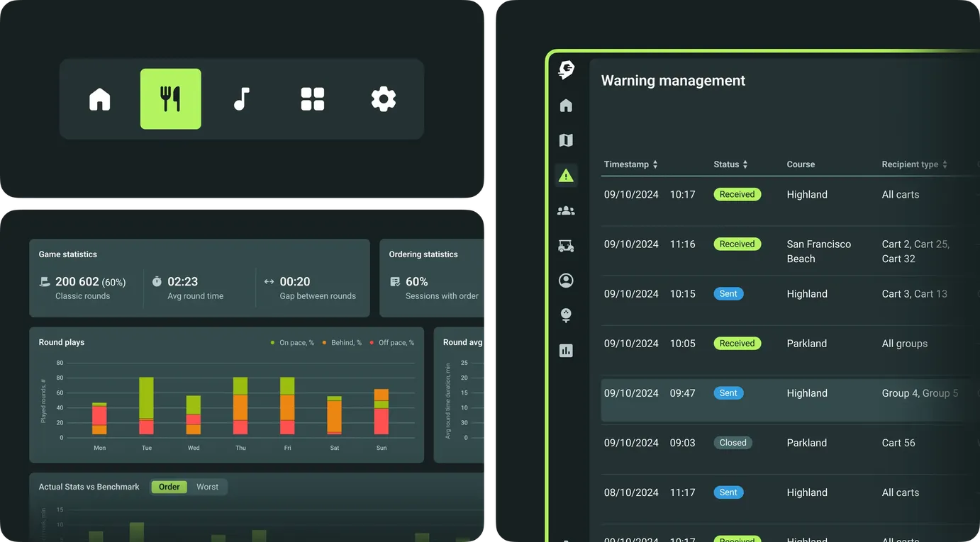Select the highlighted fork and knife dining icon
Screen dimensions: 980x542
click(170, 99)
